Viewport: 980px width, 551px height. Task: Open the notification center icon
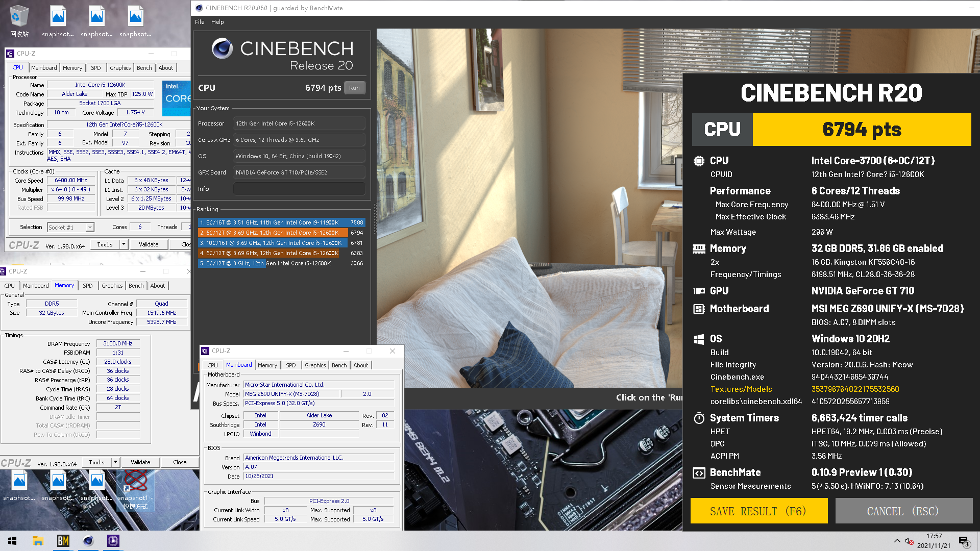coord(964,541)
